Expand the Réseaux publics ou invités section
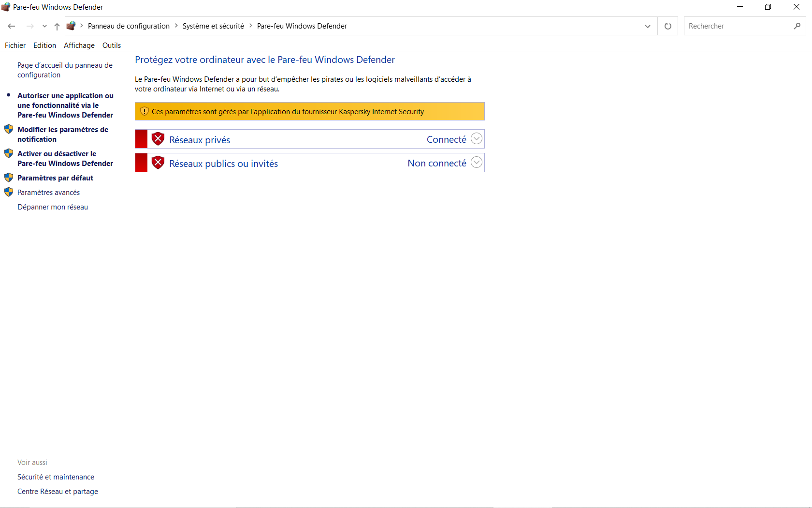 tap(477, 163)
